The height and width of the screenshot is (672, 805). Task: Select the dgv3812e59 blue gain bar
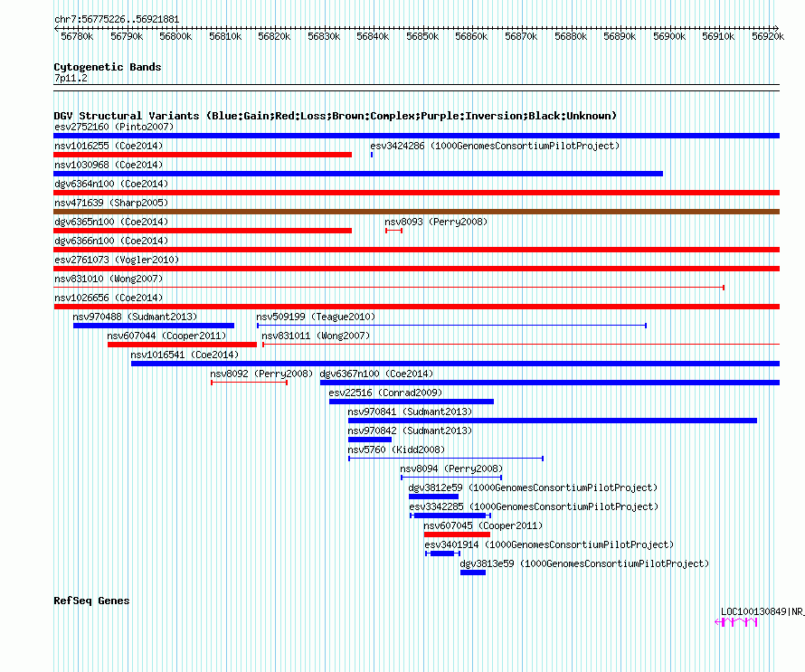433,497
